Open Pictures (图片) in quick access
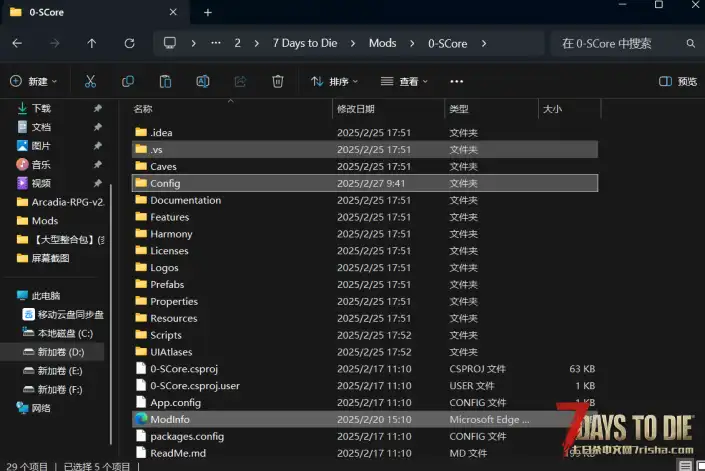This screenshot has width=705, height=471. point(41,146)
